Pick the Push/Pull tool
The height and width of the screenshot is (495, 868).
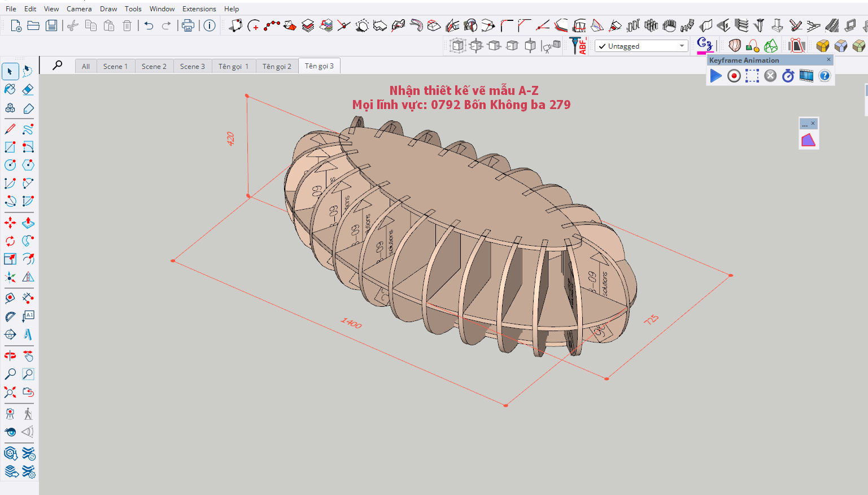pyautogui.click(x=28, y=223)
